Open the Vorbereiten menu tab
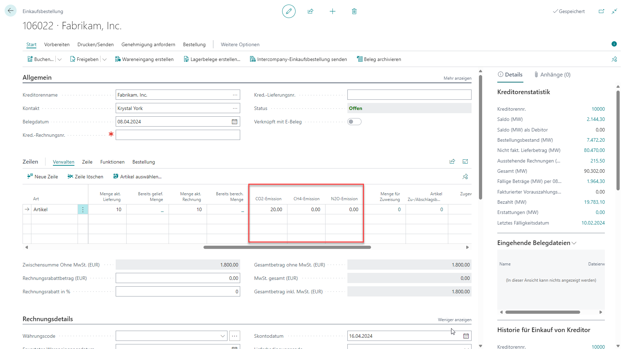The width and height of the screenshot is (644, 349). point(57,44)
